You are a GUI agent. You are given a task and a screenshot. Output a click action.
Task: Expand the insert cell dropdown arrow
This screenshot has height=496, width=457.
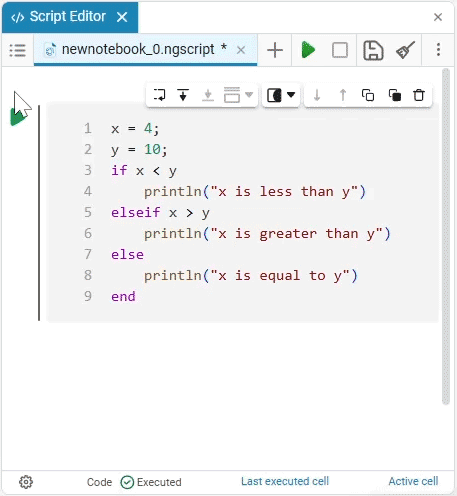(x=249, y=95)
